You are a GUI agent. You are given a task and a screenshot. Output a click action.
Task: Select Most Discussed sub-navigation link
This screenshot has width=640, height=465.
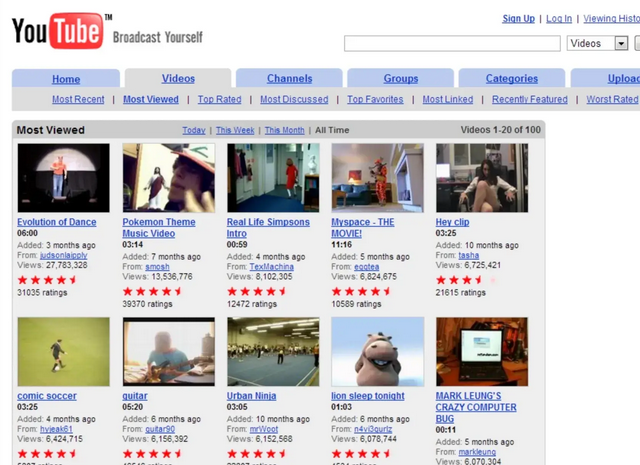pos(294,99)
